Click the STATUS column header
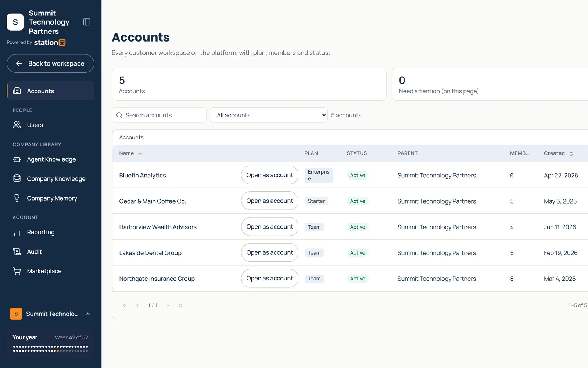 pyautogui.click(x=357, y=153)
